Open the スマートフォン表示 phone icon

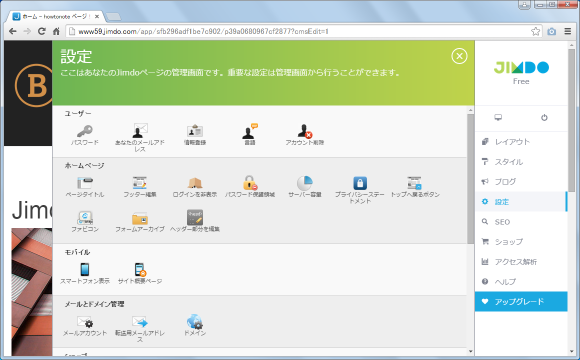pos(85,269)
